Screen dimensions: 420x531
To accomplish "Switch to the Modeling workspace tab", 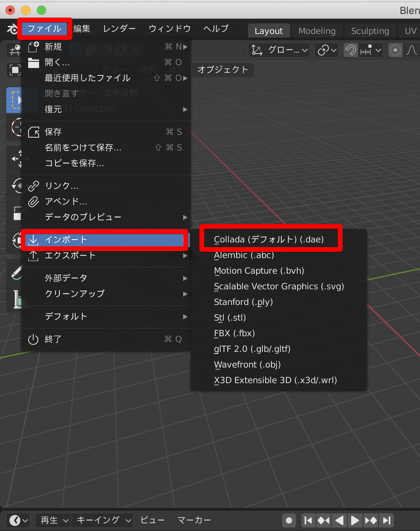I will pyautogui.click(x=317, y=31).
